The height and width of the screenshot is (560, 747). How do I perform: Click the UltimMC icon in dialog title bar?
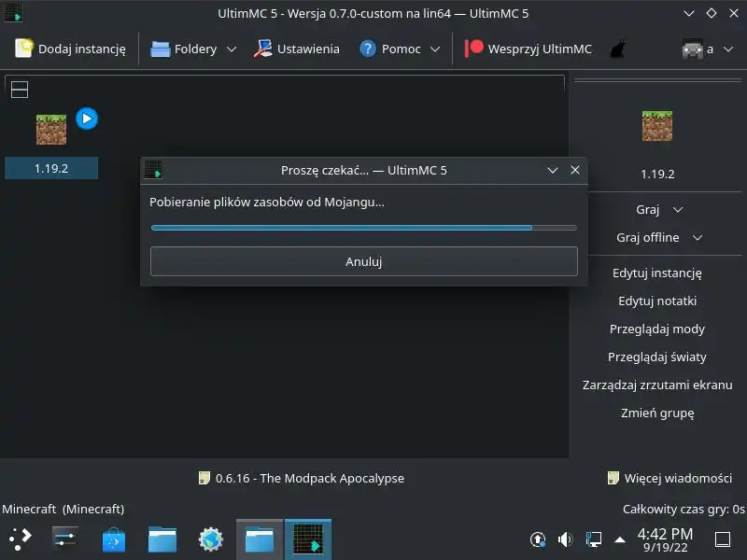coord(153,170)
